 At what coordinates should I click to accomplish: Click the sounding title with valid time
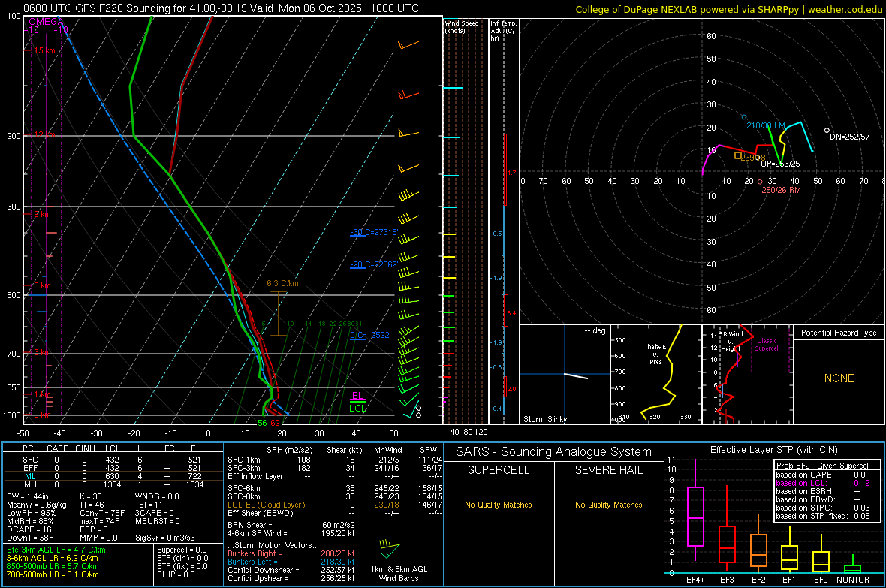click(x=221, y=8)
